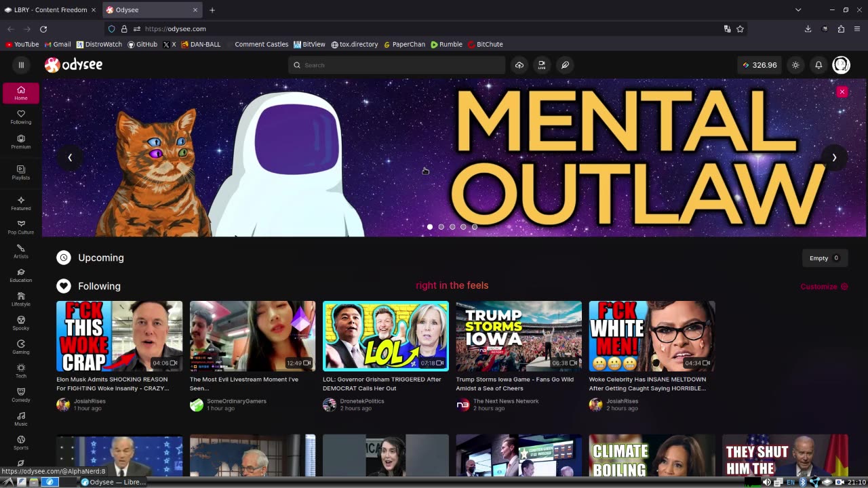The height and width of the screenshot is (488, 868).
Task: Click the Go Live icon
Action: (x=542, y=65)
